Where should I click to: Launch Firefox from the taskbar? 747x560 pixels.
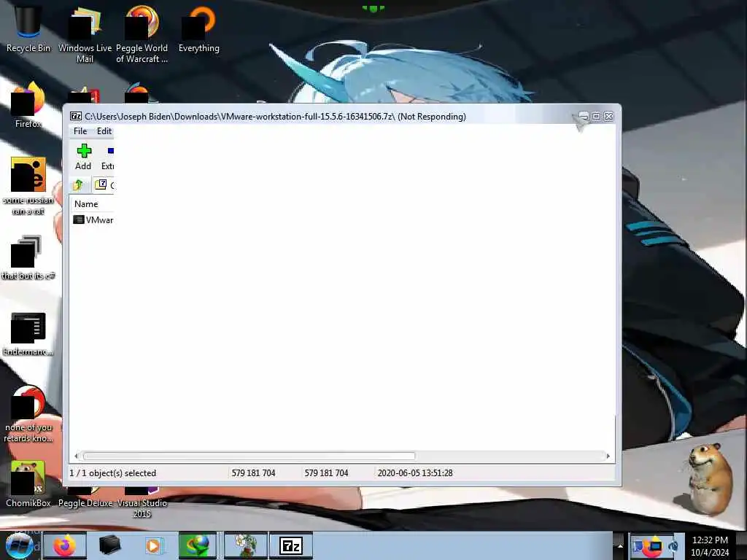click(x=64, y=545)
